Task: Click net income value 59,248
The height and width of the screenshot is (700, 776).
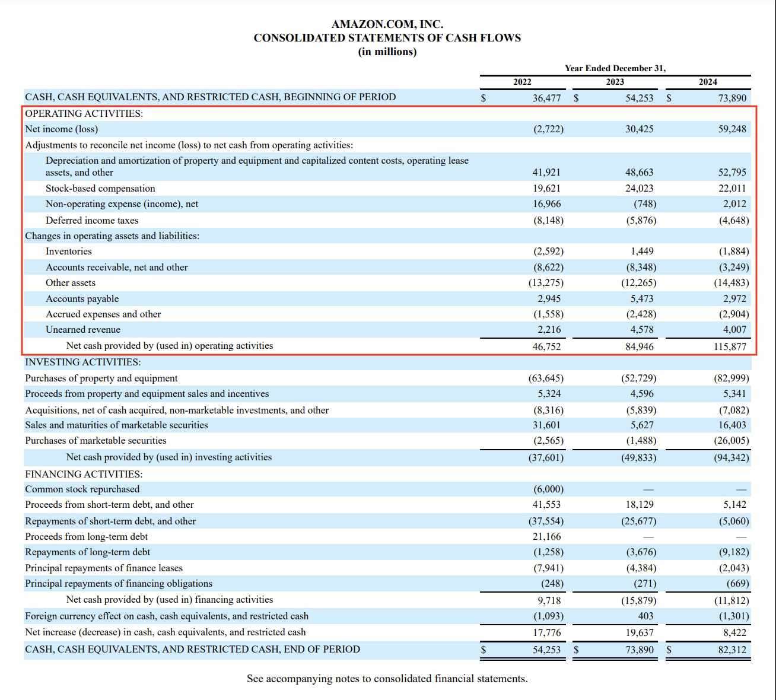Action: (x=732, y=129)
